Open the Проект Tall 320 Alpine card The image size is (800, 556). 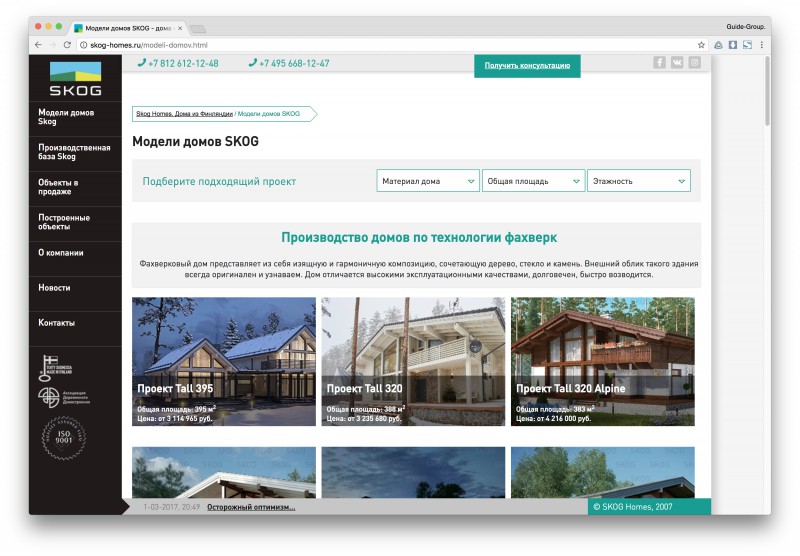click(603, 361)
